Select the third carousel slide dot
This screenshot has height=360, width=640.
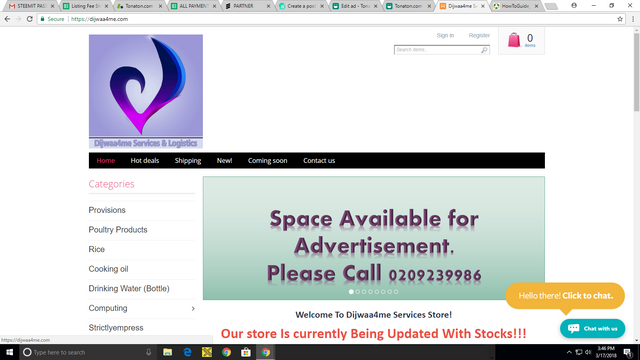pyautogui.click(x=364, y=291)
